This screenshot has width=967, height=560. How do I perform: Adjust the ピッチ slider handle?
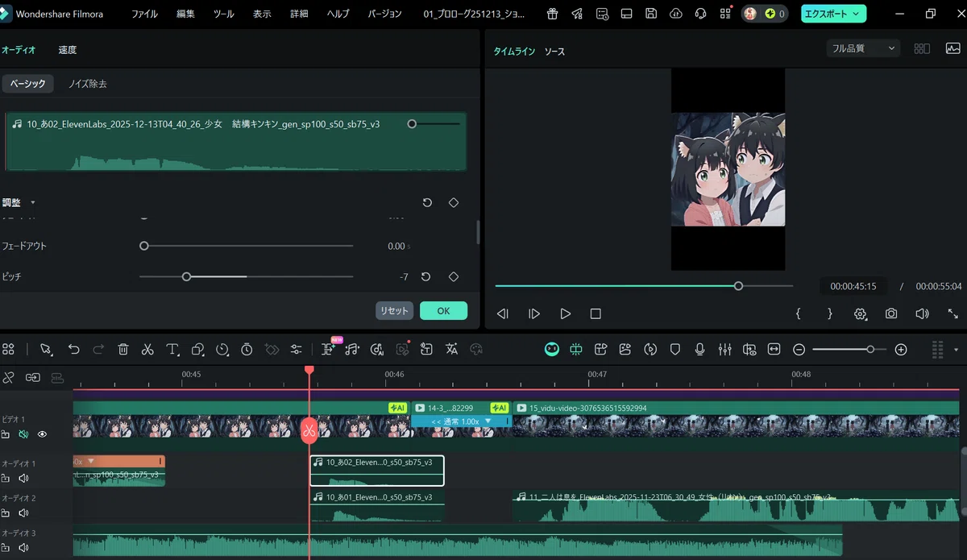click(x=186, y=276)
